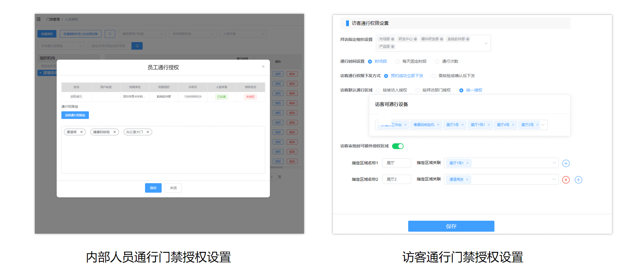Remove the 展厅3号 device tag
The height and width of the screenshot is (276, 644).
[x=462, y=125]
